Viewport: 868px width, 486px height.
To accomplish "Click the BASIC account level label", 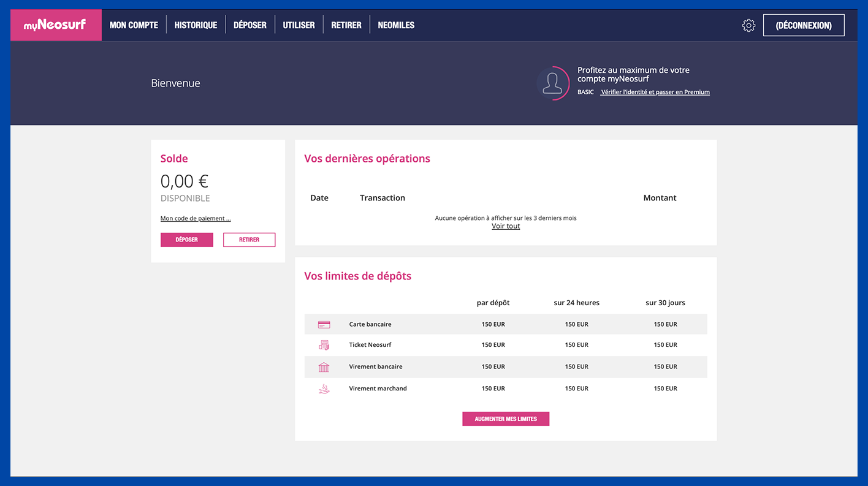I will coord(585,92).
